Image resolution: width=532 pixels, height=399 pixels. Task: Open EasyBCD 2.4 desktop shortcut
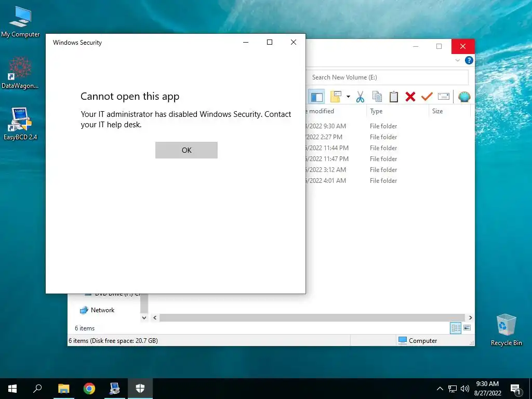pos(20,124)
